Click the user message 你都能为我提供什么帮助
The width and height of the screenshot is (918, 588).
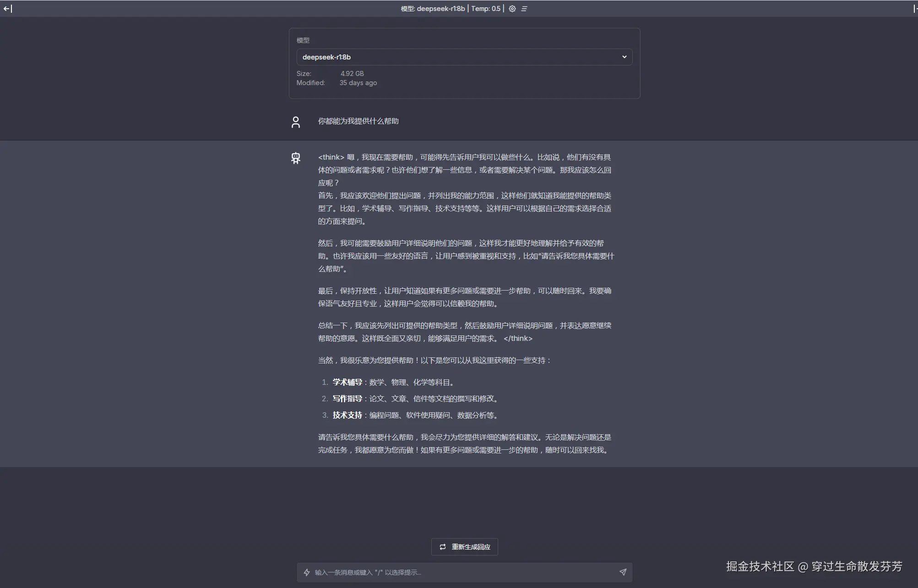pos(358,121)
